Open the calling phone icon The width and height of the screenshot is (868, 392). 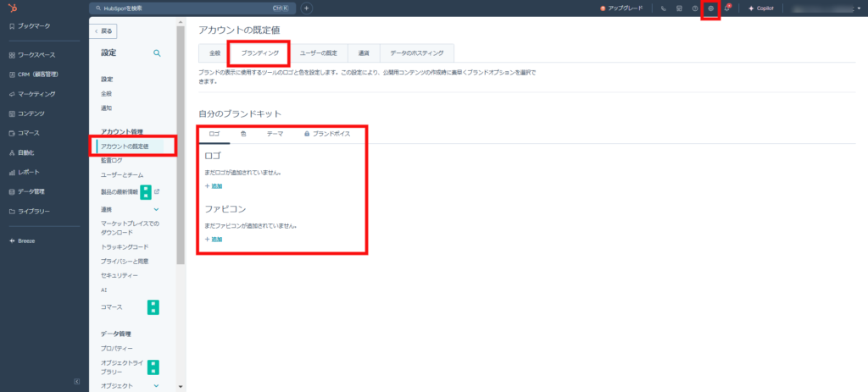(x=663, y=8)
